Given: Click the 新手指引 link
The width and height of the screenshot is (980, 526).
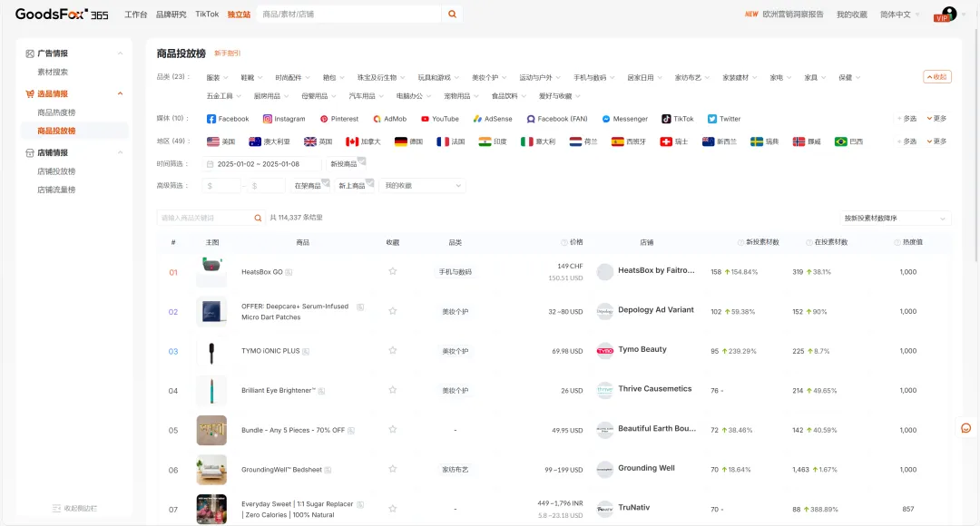Looking at the screenshot, I should point(228,54).
